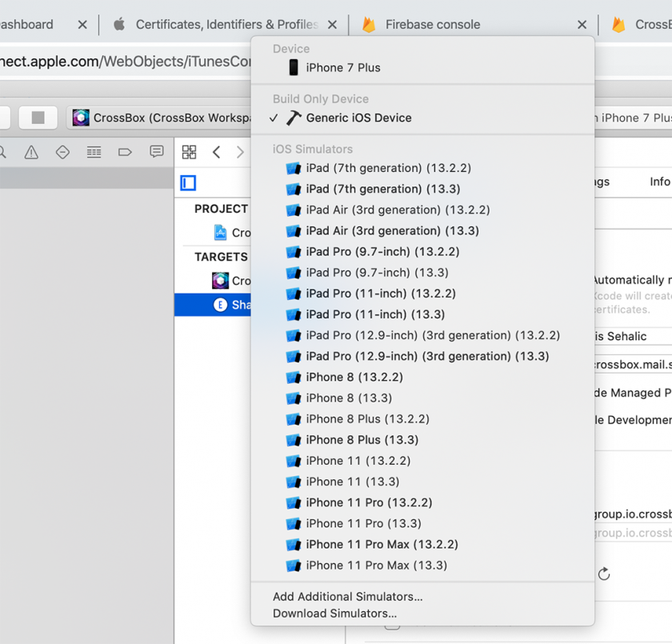
Task: Go forward with the right chevron
Action: pyautogui.click(x=240, y=152)
